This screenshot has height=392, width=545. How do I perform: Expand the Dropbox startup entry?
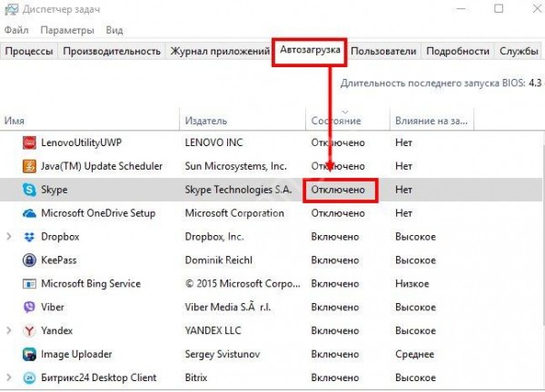(x=9, y=237)
